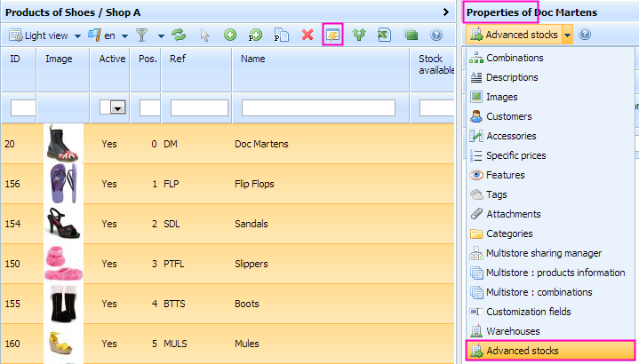Click Flip Flops product thumbnail
Image resolution: width=639 pixels, height=364 pixels.
click(x=63, y=184)
